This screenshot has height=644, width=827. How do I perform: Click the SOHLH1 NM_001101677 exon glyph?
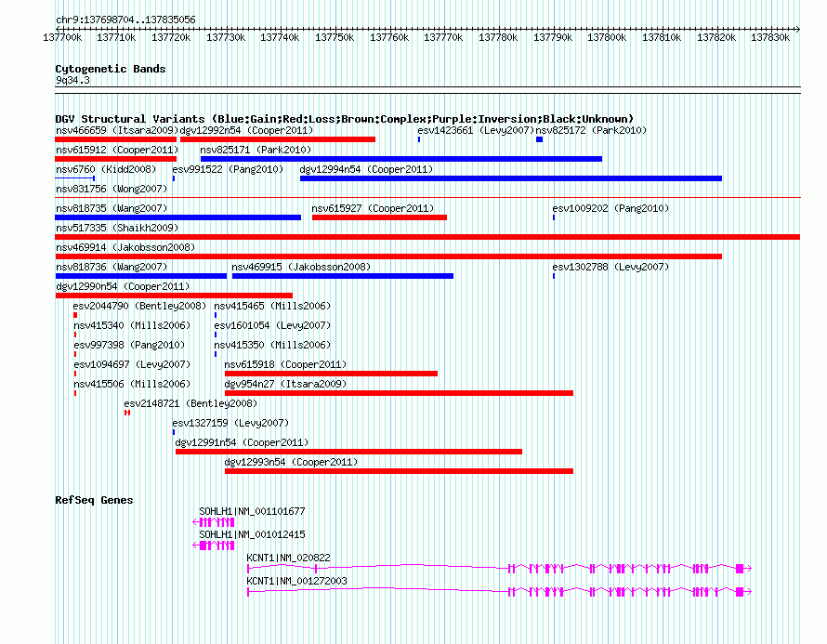[214, 522]
